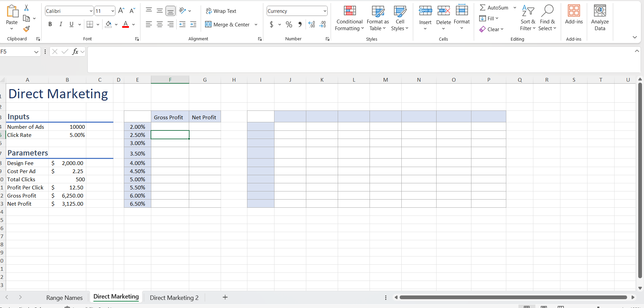Expand the Fill dropdown
Image resolution: width=644 pixels, height=308 pixels.
pyautogui.click(x=497, y=18)
